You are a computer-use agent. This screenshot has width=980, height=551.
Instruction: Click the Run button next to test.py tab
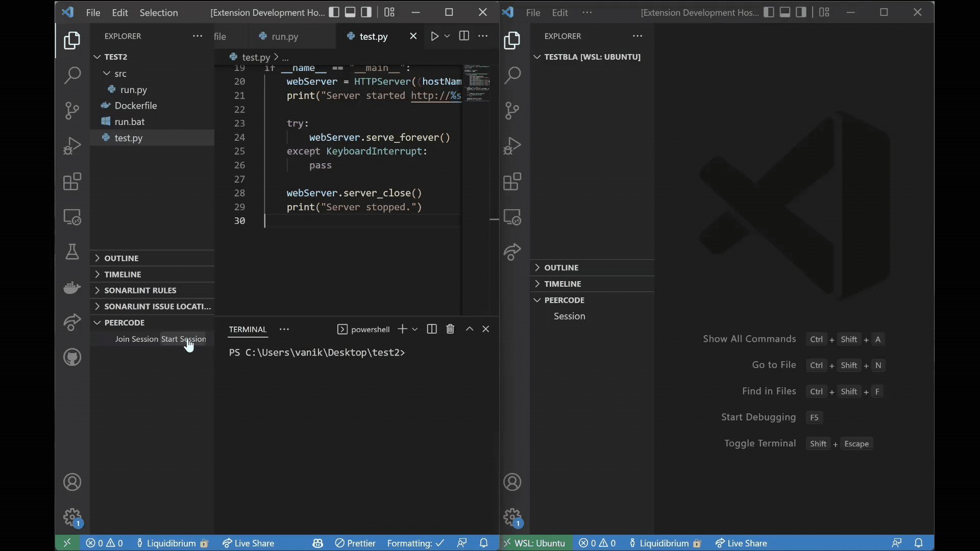(434, 36)
